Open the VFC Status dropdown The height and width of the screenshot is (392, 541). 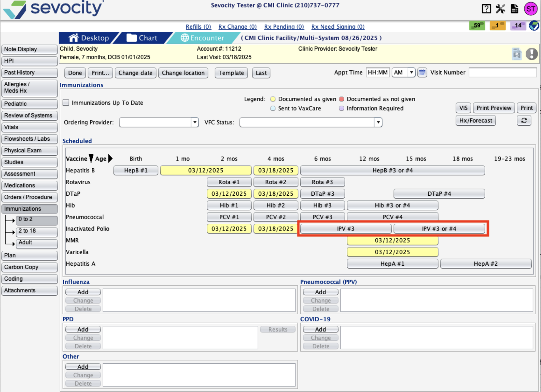click(x=378, y=122)
